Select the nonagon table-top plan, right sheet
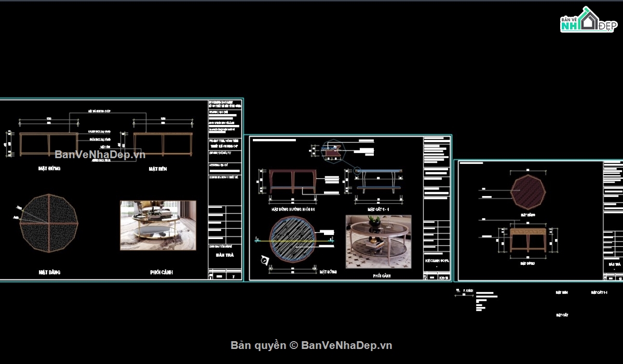This screenshot has height=364, width=623. (x=528, y=192)
